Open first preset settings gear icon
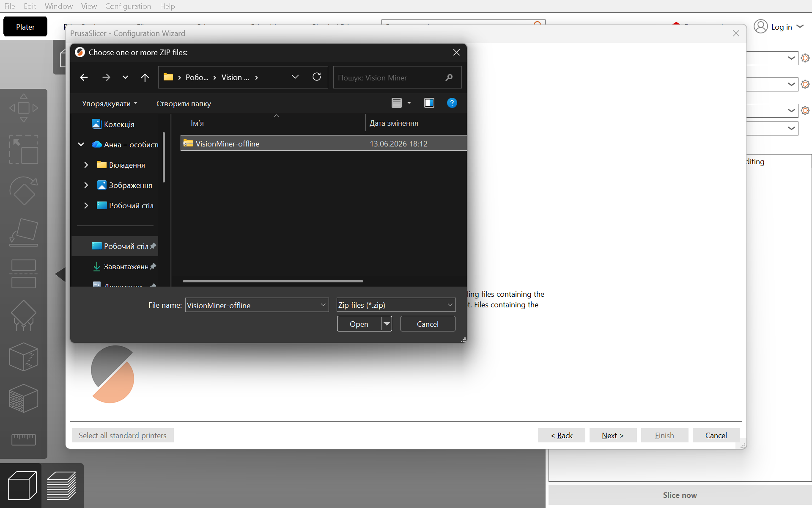The image size is (812, 508). pos(805,58)
